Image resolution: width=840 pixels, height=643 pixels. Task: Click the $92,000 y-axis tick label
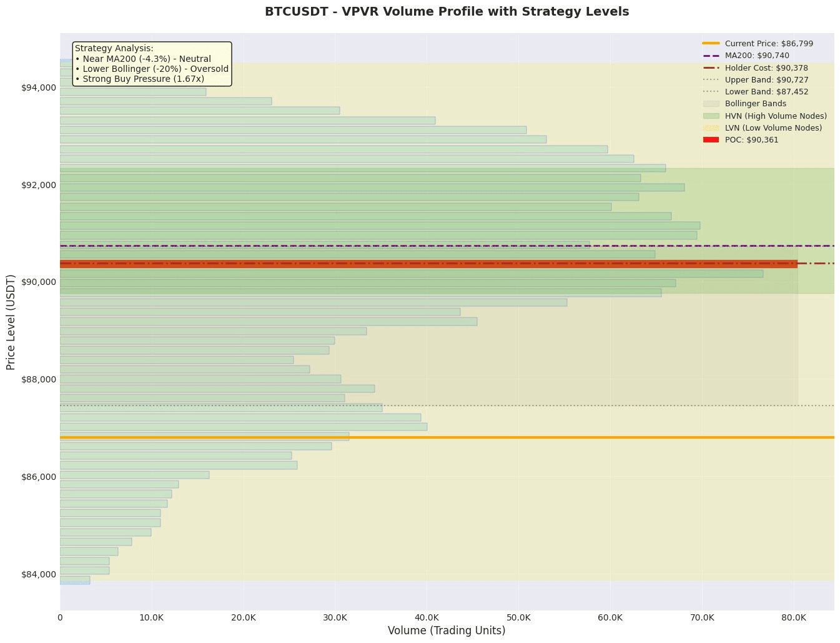pyautogui.click(x=39, y=185)
